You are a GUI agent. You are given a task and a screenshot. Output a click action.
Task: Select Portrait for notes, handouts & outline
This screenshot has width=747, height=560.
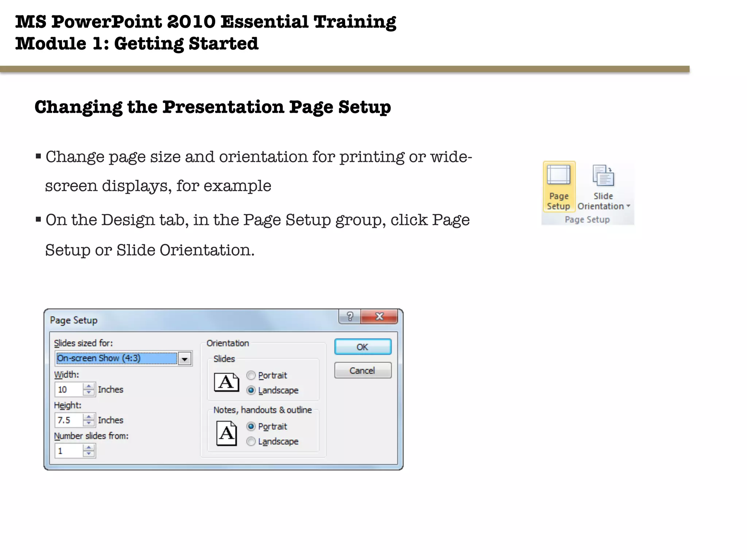click(x=251, y=426)
